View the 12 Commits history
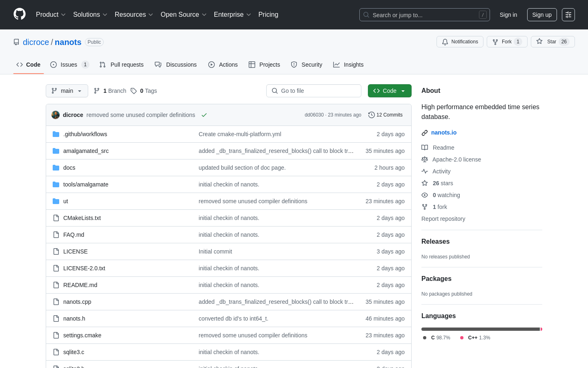Screen dimensions: 588x368 click(385, 115)
